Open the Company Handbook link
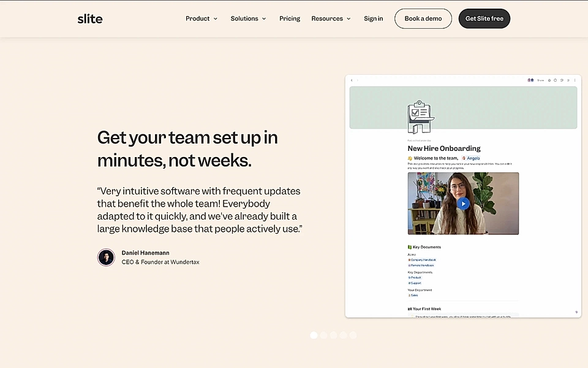 click(x=423, y=259)
